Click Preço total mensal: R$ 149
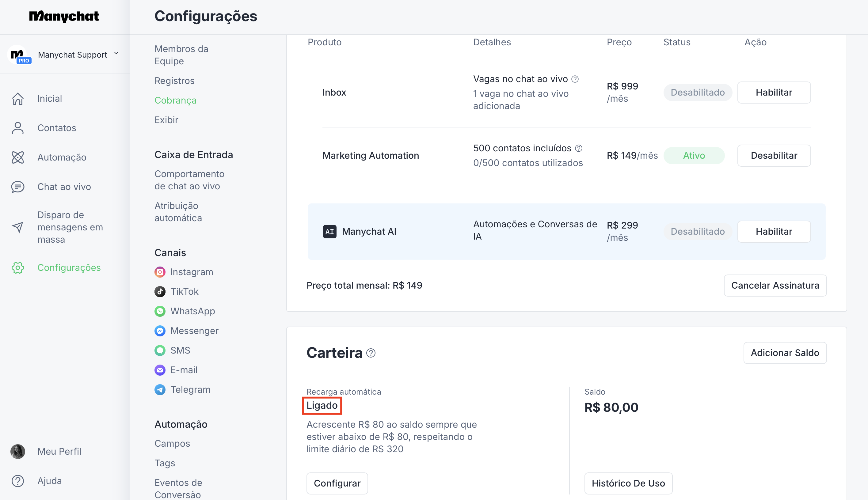This screenshot has width=868, height=500. click(x=364, y=285)
